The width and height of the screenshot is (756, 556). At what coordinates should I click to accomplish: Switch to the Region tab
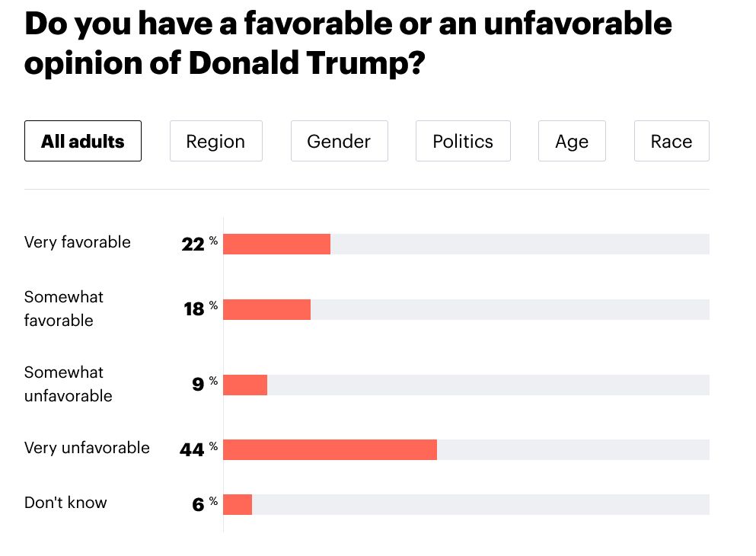pos(216,141)
